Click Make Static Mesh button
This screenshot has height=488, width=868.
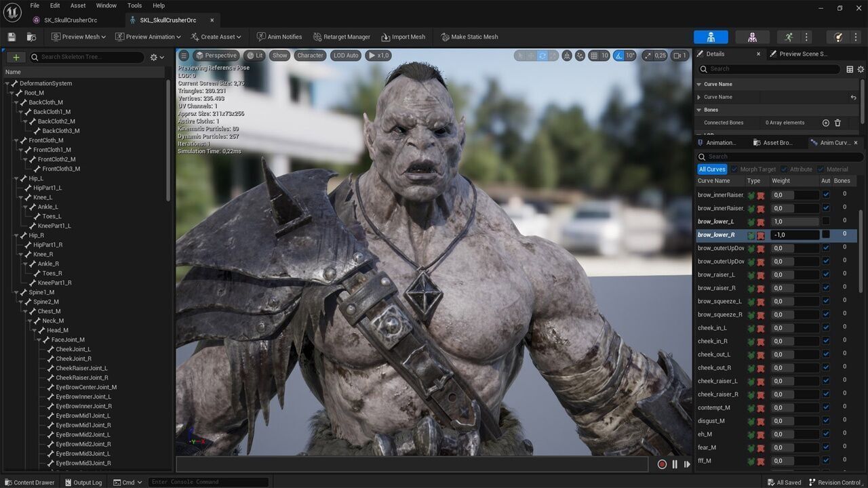pyautogui.click(x=469, y=37)
